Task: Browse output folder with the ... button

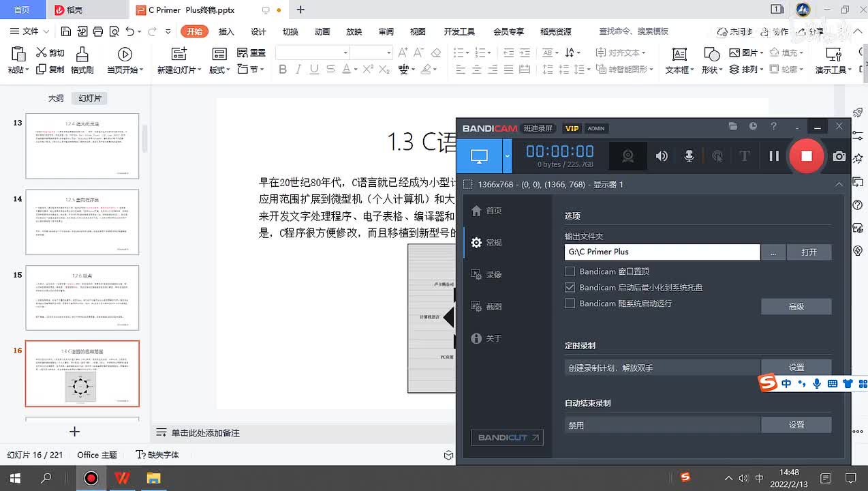Action: pos(773,252)
